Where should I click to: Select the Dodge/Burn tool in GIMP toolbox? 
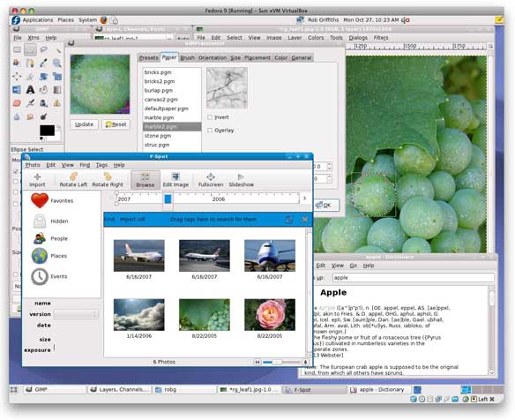[x=43, y=116]
